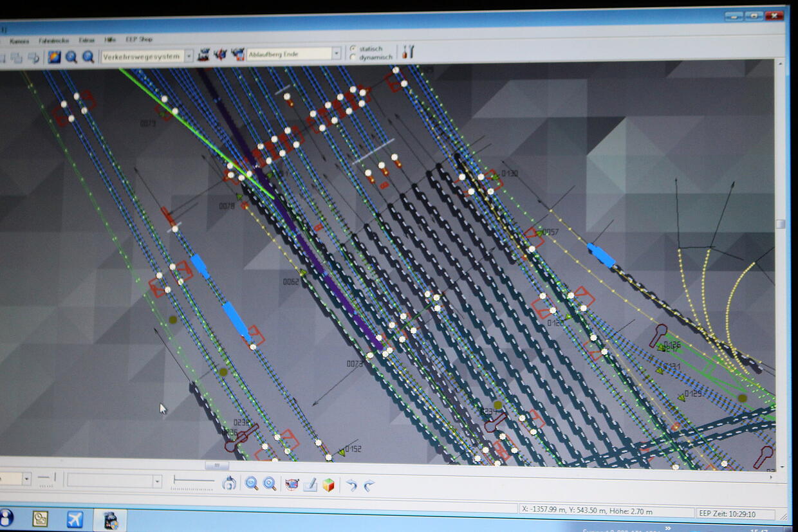Click the EEP Zeit 10:29:10 status field
The image size is (798, 532).
736,514
